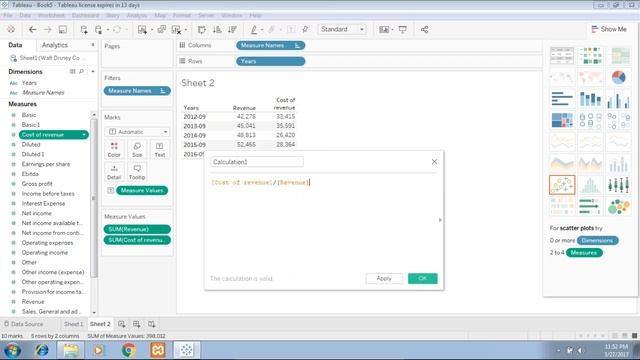Click the Measures pane scrollbar
Image resolution: width=640 pixels, height=360 pixels.
coord(94,198)
